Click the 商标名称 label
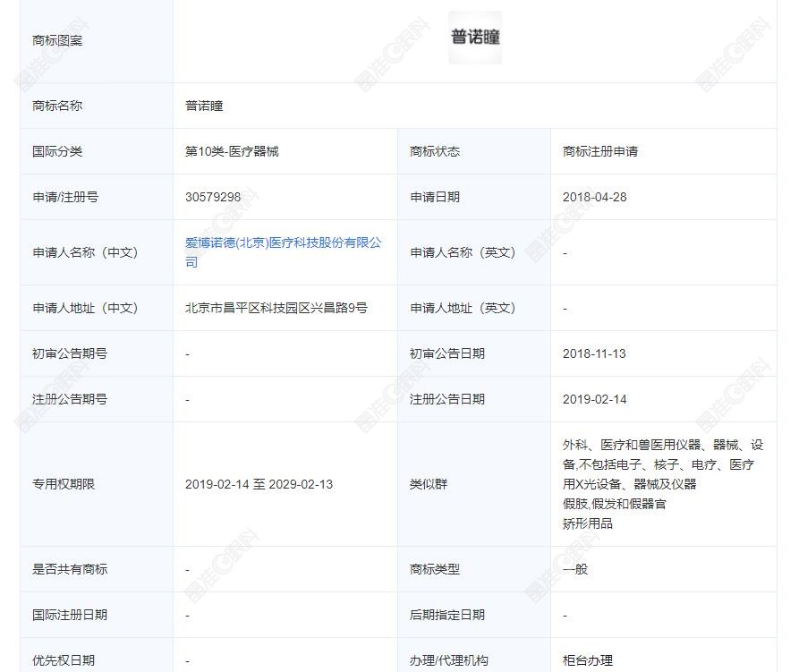 (x=57, y=106)
